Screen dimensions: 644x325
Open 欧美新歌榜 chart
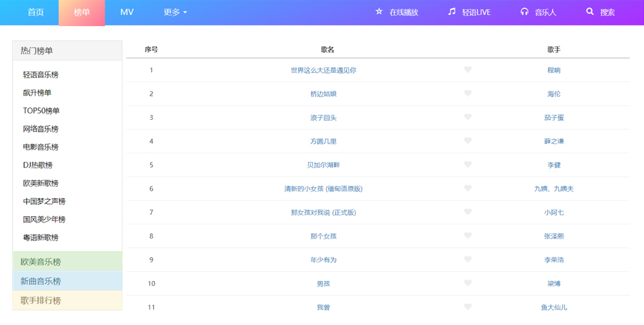tap(41, 183)
